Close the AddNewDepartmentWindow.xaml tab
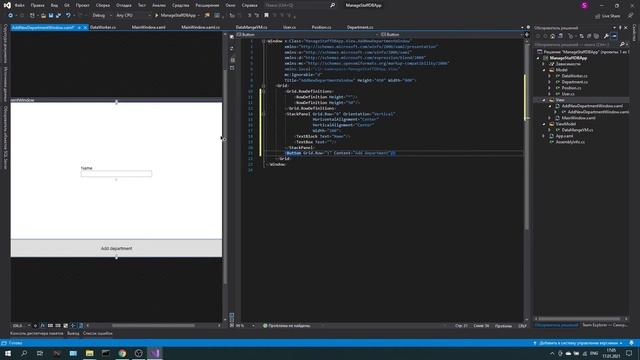The height and width of the screenshot is (360, 640). [85, 27]
